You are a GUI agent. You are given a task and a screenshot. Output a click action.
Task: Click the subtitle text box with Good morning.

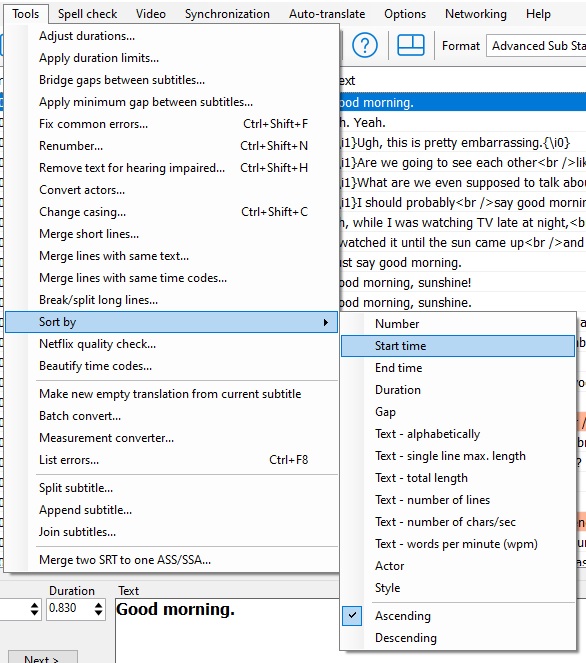227,630
